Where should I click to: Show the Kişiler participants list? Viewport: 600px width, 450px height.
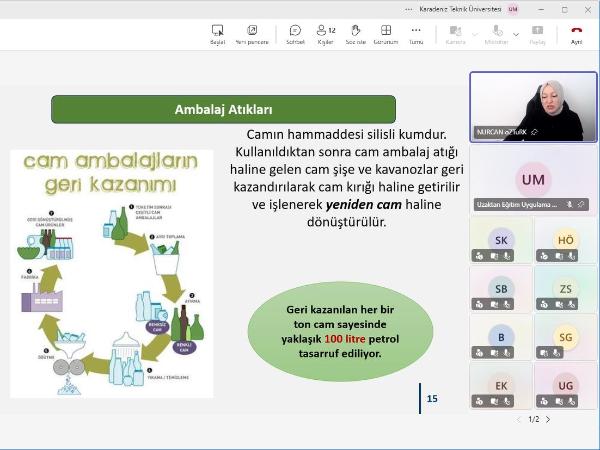click(x=325, y=35)
